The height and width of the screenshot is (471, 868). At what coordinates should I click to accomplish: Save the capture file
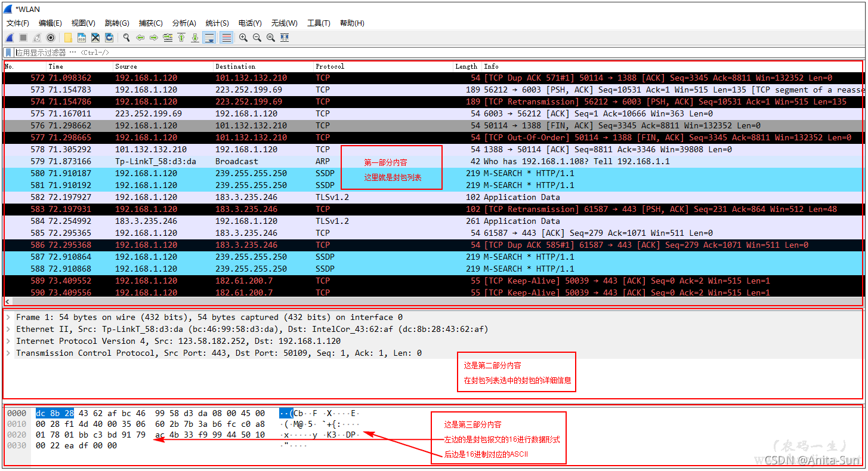[x=82, y=38]
